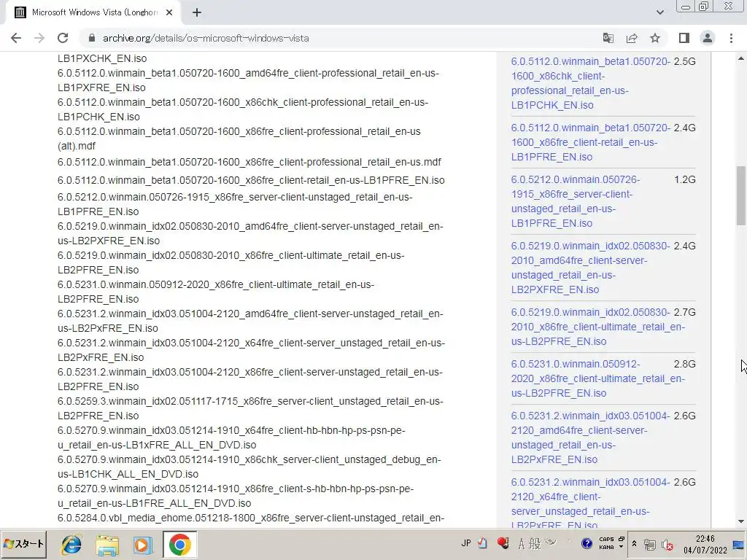The width and height of the screenshot is (747, 560).
Task: Select the Microsoft Windows Vista (Longhorn) tab
Action: coord(93,13)
